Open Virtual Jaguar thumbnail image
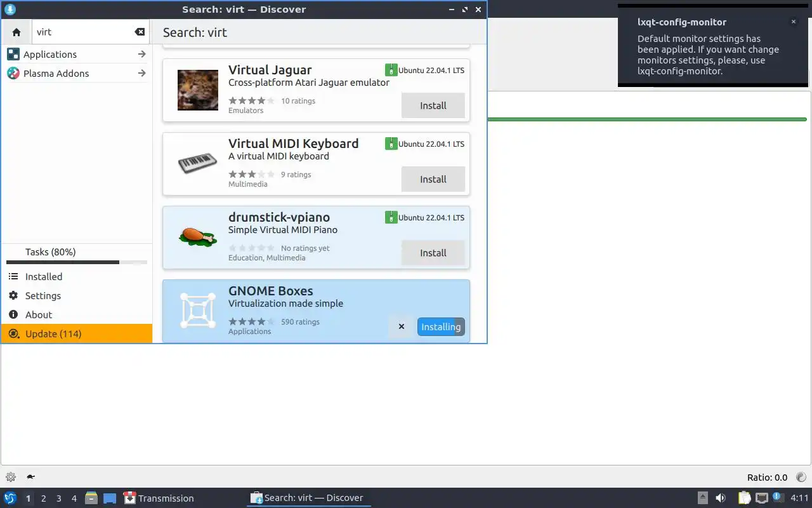Viewport: 812px width, 508px height. point(198,90)
